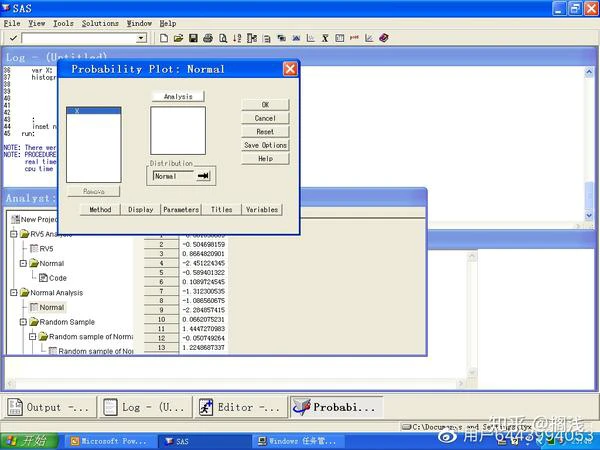Image resolution: width=600 pixels, height=450 pixels.
Task: Click the overlapping windows toolbar icon
Action: click(282, 38)
